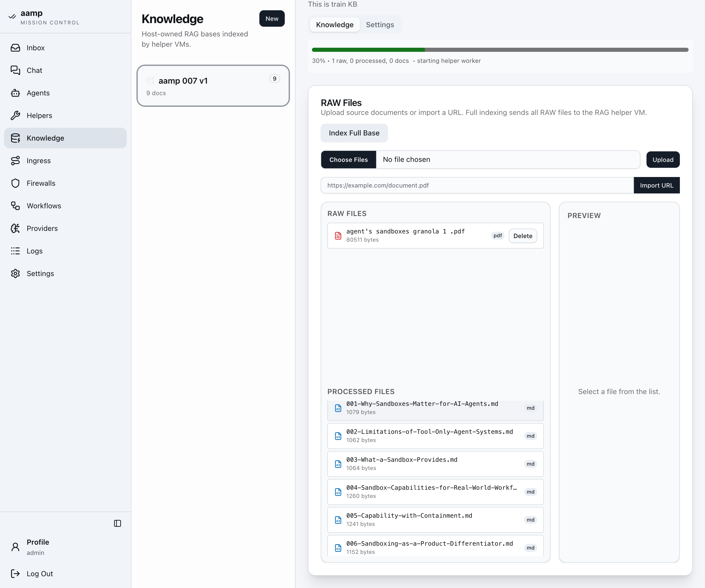Click file icon of 006-Sandboxing-as-a-Product file
Screen dimensions: 705x588
click(x=338, y=548)
